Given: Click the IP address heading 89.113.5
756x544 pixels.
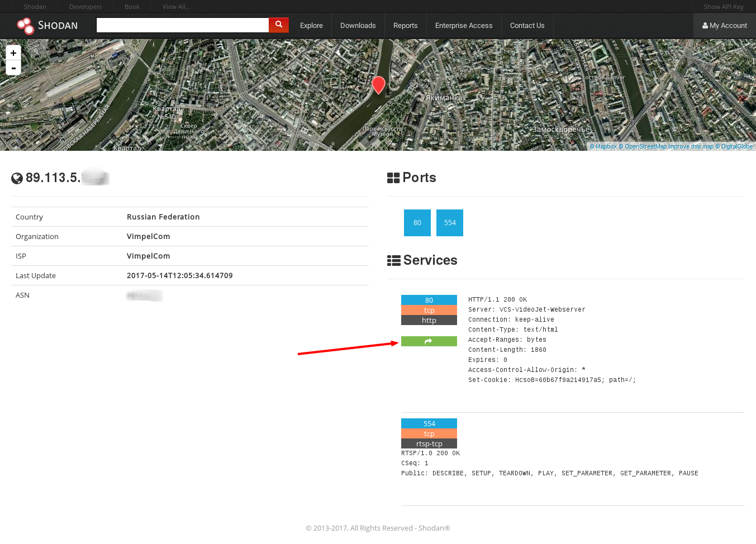Looking at the screenshot, I should (x=53, y=178).
